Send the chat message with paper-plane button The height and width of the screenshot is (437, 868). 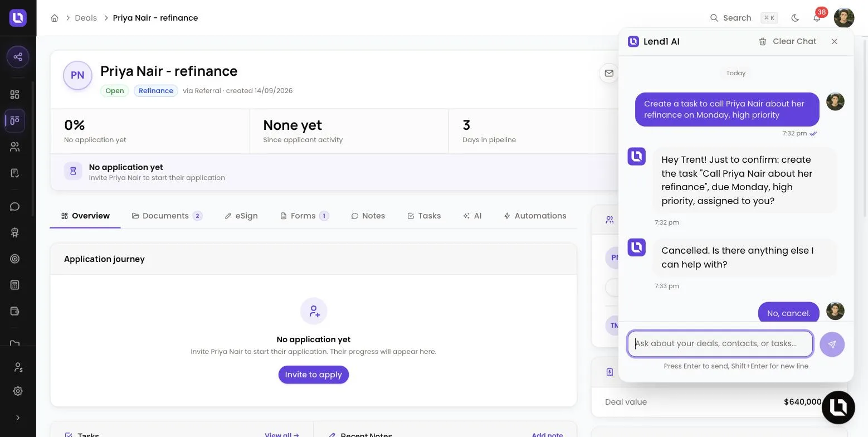click(832, 344)
